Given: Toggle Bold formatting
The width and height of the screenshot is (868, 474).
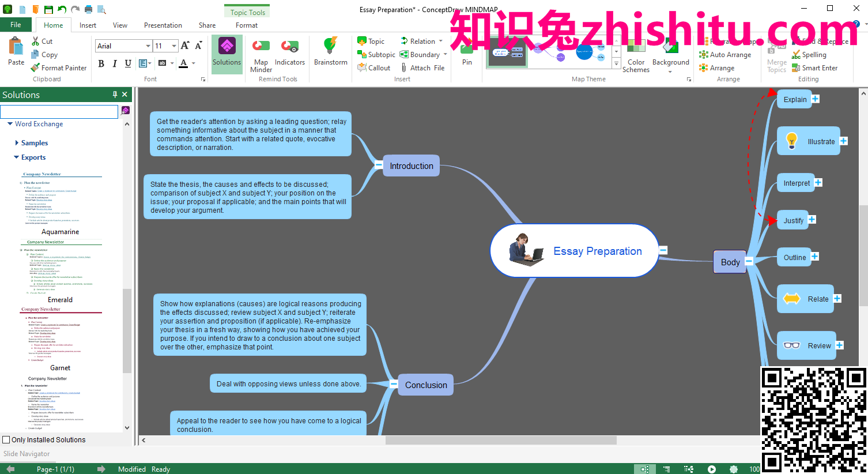Looking at the screenshot, I should 101,63.
